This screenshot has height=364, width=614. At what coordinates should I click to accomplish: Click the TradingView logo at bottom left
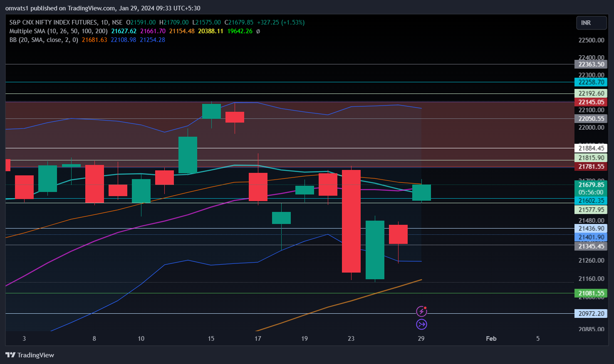pos(30,355)
